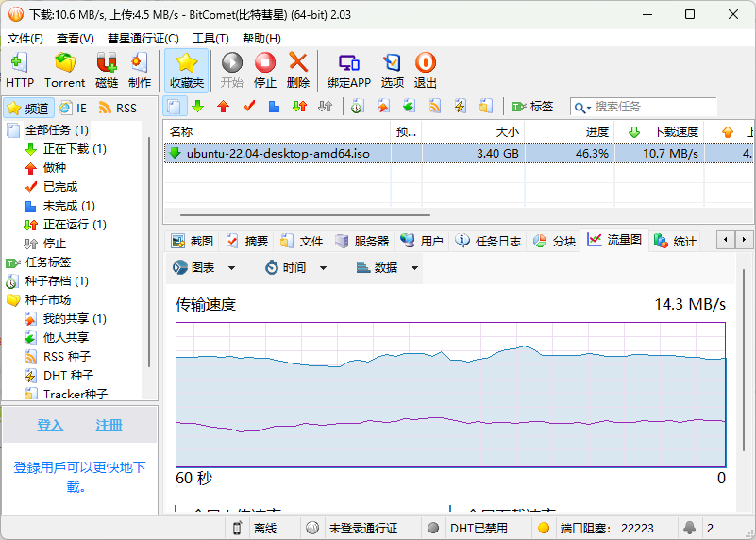This screenshot has width=756, height=540.
Task: Click the red 删除 delete icon
Action: [x=298, y=71]
